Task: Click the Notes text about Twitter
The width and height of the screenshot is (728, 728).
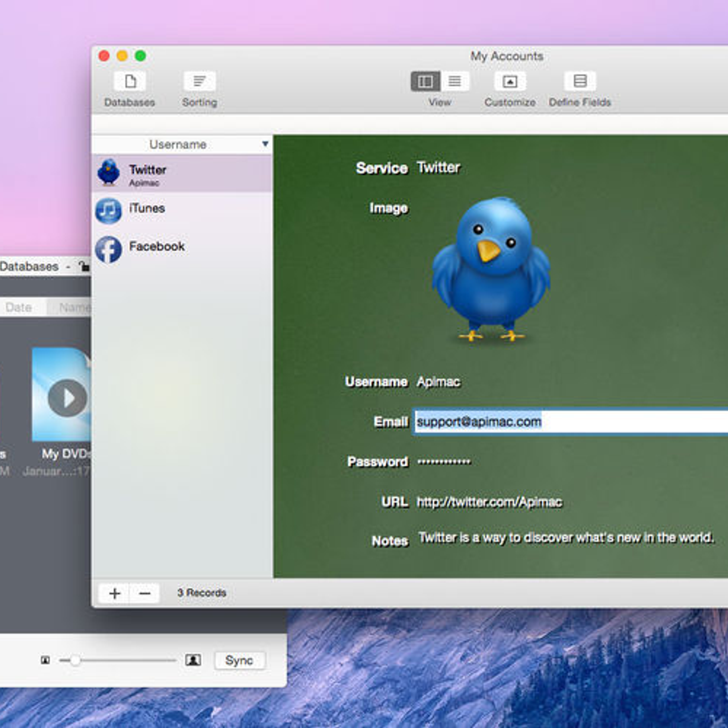Action: coord(566,538)
